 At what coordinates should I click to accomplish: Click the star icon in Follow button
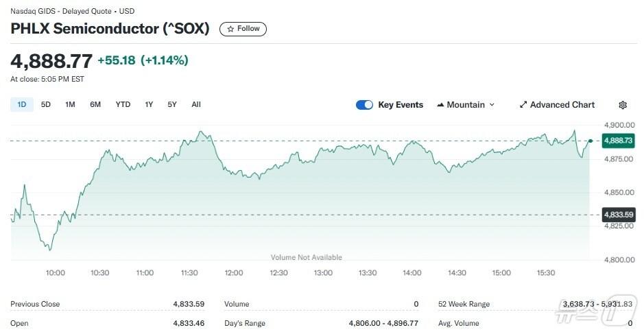tap(231, 29)
